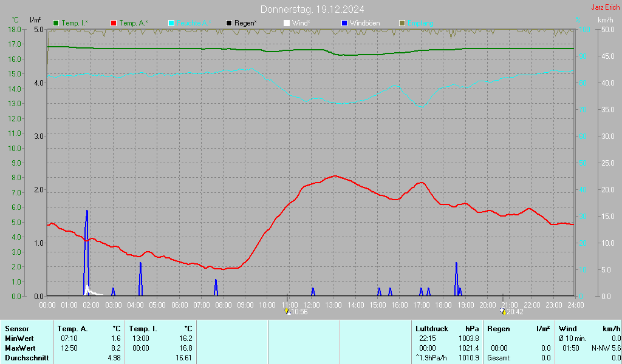Select the Temp. I.* legend label

75,24
